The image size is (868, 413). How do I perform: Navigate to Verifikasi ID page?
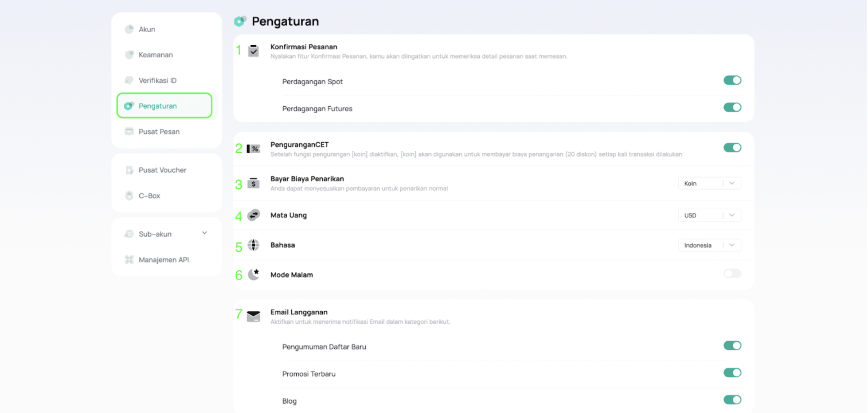pos(157,80)
